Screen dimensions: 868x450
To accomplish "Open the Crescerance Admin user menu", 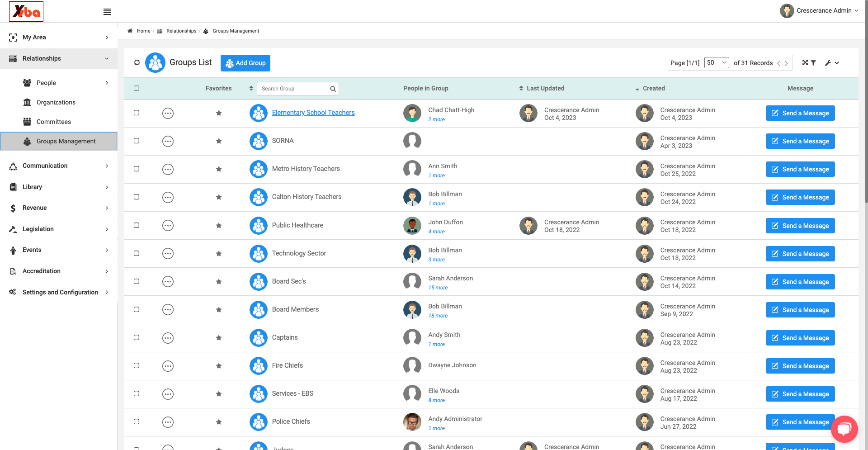I will tap(819, 11).
